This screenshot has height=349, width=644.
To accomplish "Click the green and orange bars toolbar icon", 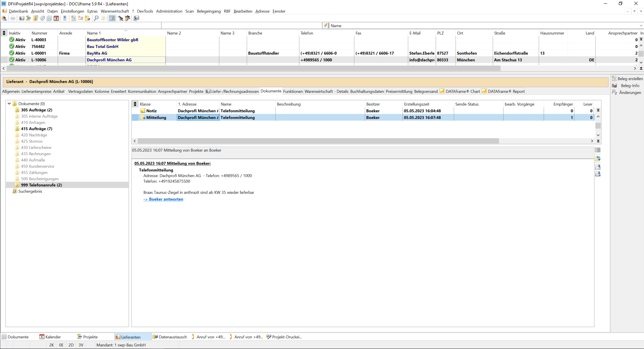I will [29, 18].
